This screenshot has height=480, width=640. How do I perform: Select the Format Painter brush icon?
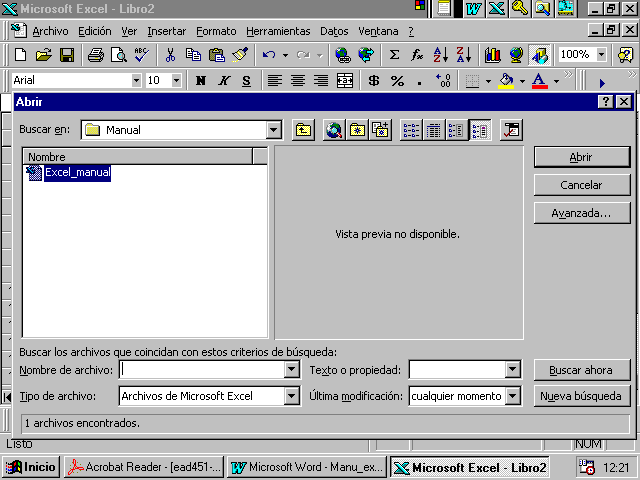240,54
